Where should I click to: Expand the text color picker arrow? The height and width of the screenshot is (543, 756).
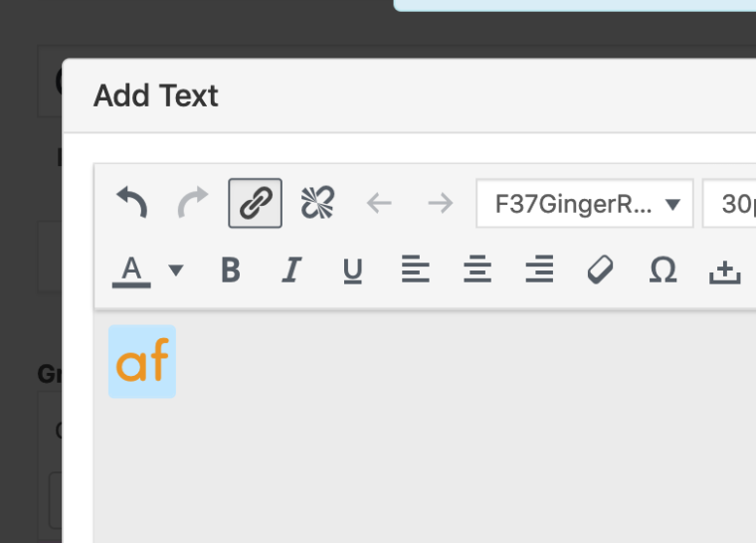176,270
